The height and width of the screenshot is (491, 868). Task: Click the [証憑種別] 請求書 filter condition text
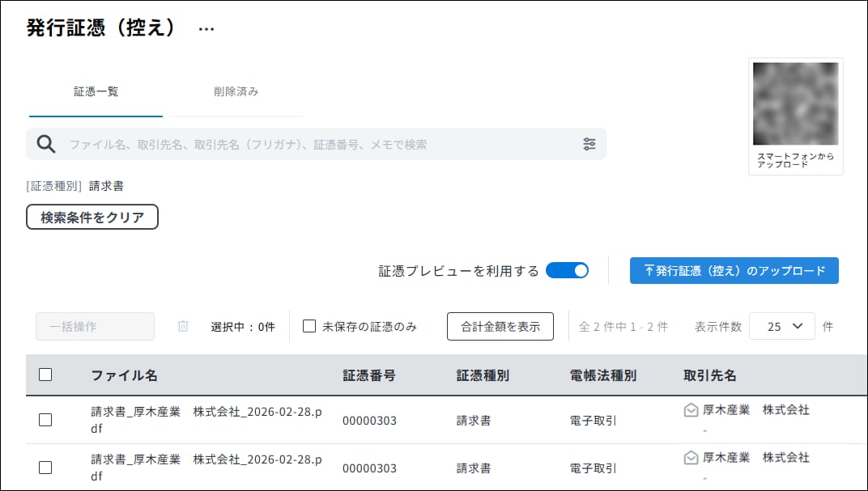click(x=74, y=186)
